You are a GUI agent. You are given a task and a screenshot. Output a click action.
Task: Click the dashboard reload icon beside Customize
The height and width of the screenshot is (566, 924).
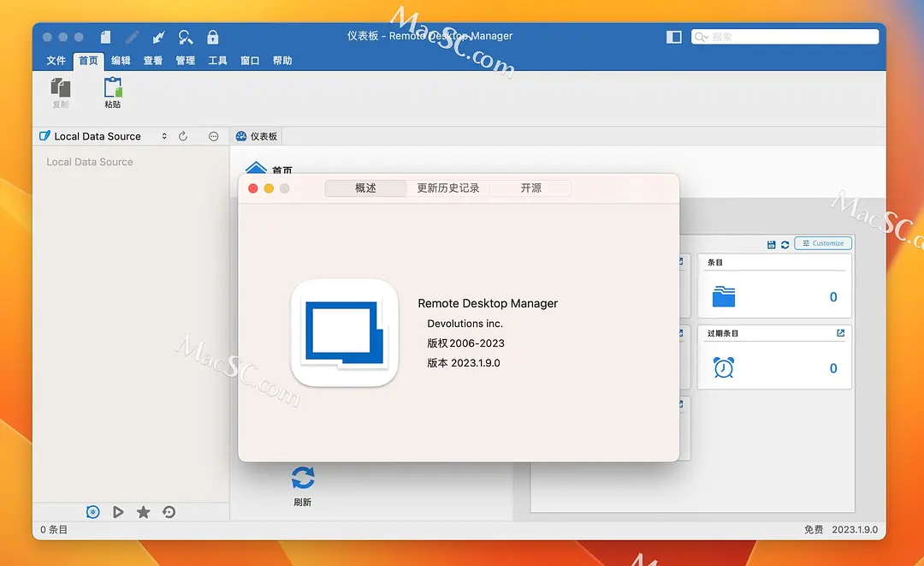tap(785, 244)
